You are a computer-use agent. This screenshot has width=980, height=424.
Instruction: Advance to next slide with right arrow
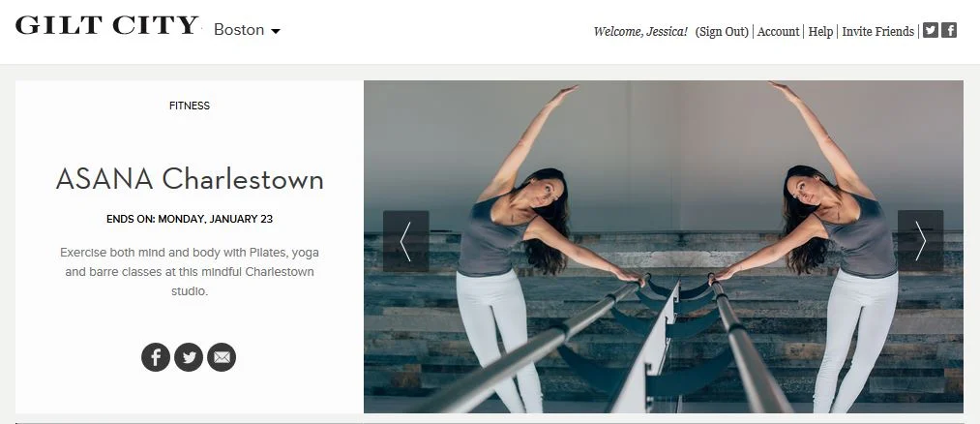(921, 241)
